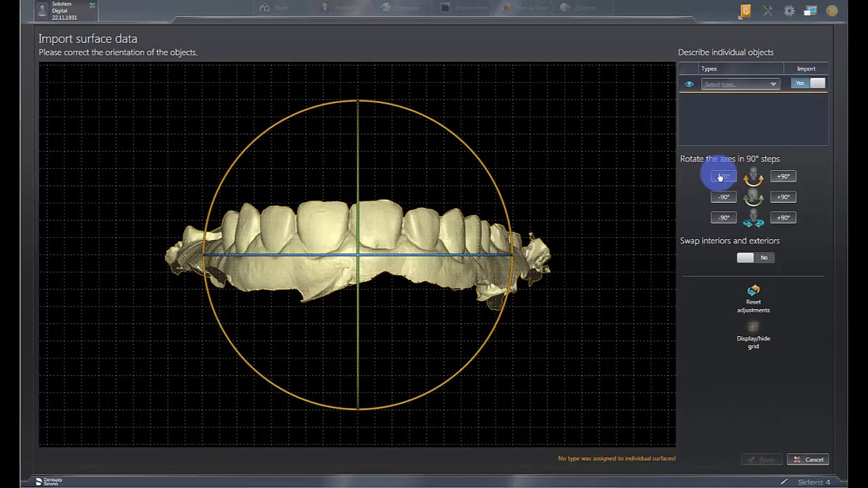Open the Start tab in top bar
868x488 pixels.
pyautogui.click(x=273, y=7)
